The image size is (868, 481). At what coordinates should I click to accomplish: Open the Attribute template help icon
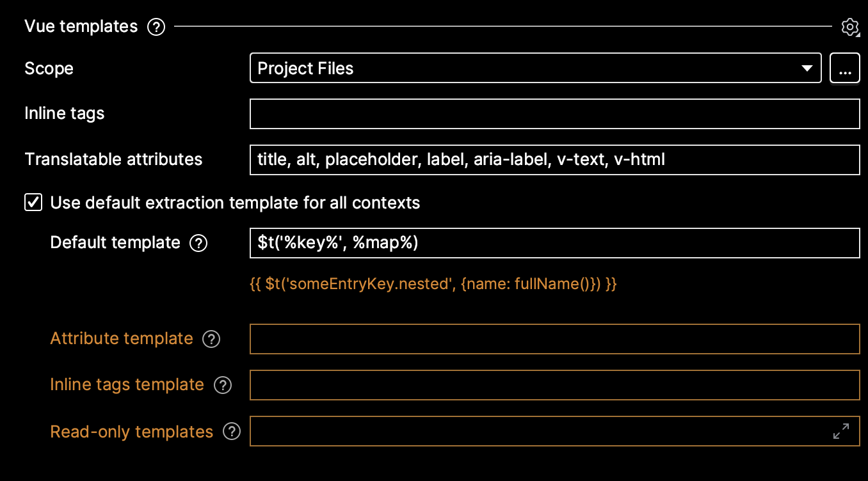coord(211,339)
